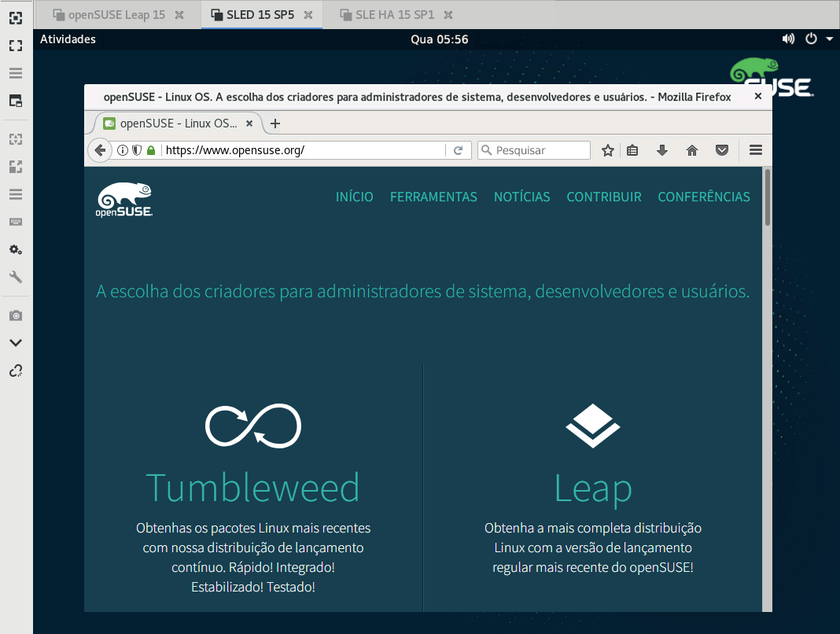Click the Tumbleweed heading link
Screen dimensions: 840x634
(252, 488)
